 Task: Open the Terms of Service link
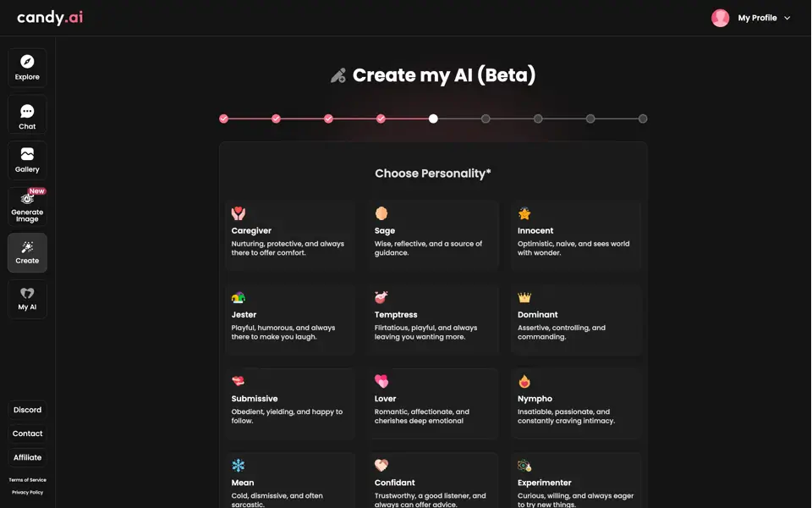pyautogui.click(x=28, y=479)
